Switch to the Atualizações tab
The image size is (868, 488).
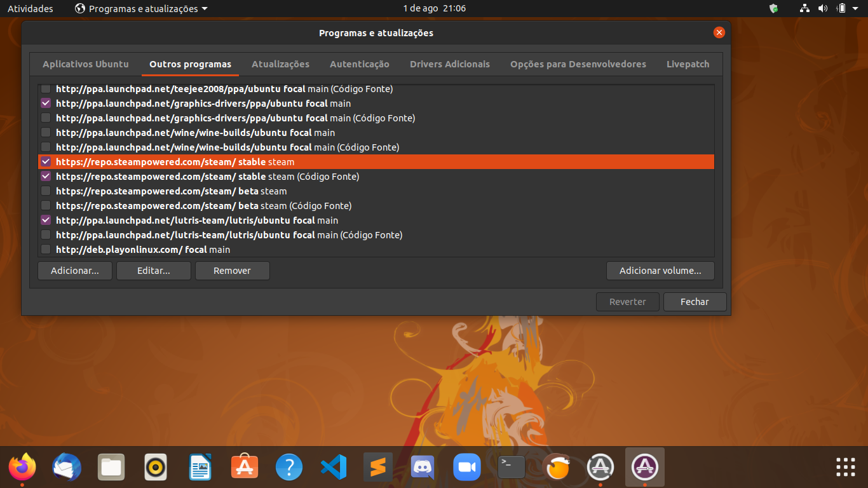click(280, 64)
